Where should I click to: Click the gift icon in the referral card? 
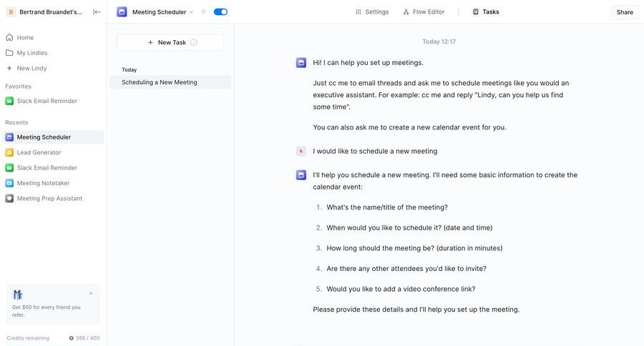(x=17, y=295)
